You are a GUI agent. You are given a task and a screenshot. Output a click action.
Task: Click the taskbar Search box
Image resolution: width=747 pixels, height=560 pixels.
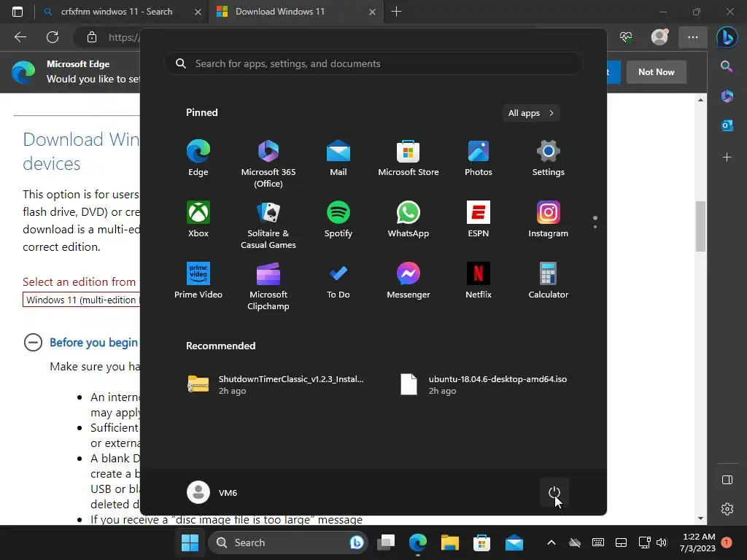[288, 542]
